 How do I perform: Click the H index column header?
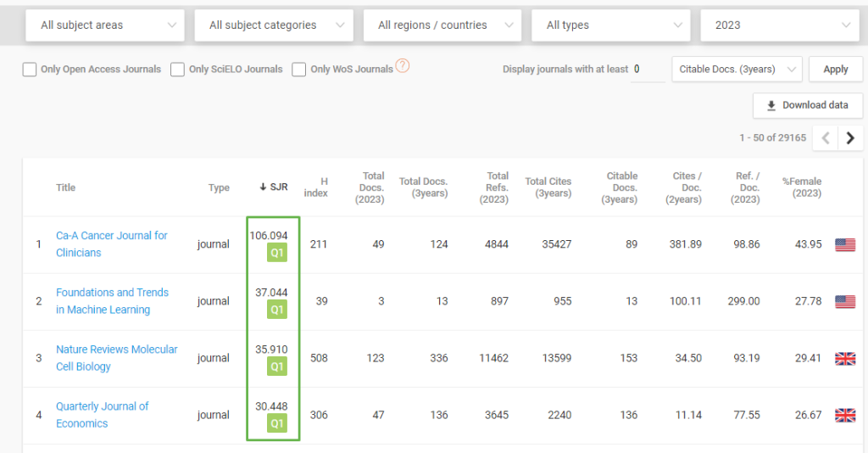point(315,187)
